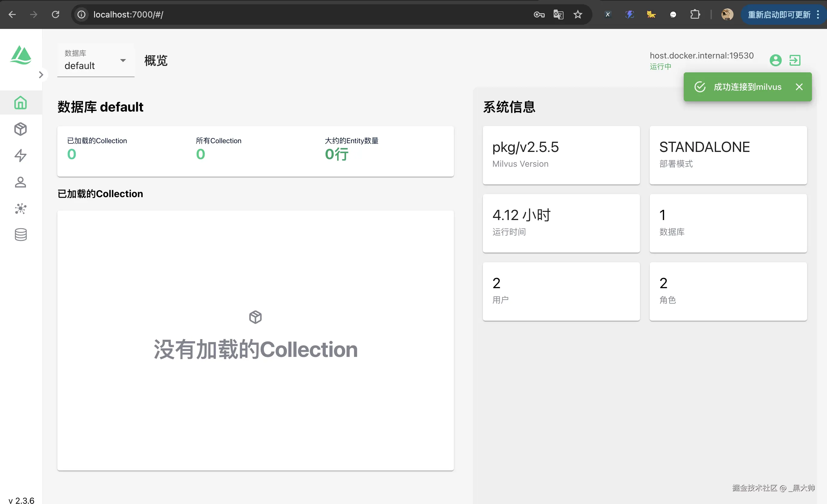
Task: Click the 角色 count card
Action: point(728,291)
